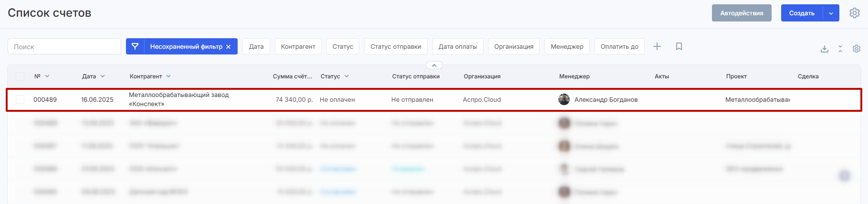
Task: Tick the select-all checkbox in header
Action: point(20,76)
